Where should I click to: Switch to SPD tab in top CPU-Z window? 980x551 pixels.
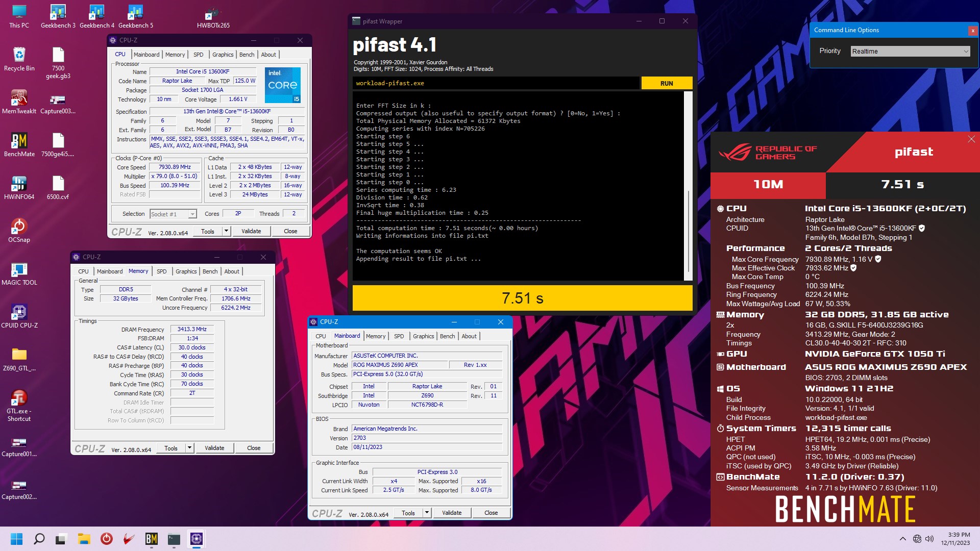[x=199, y=55]
